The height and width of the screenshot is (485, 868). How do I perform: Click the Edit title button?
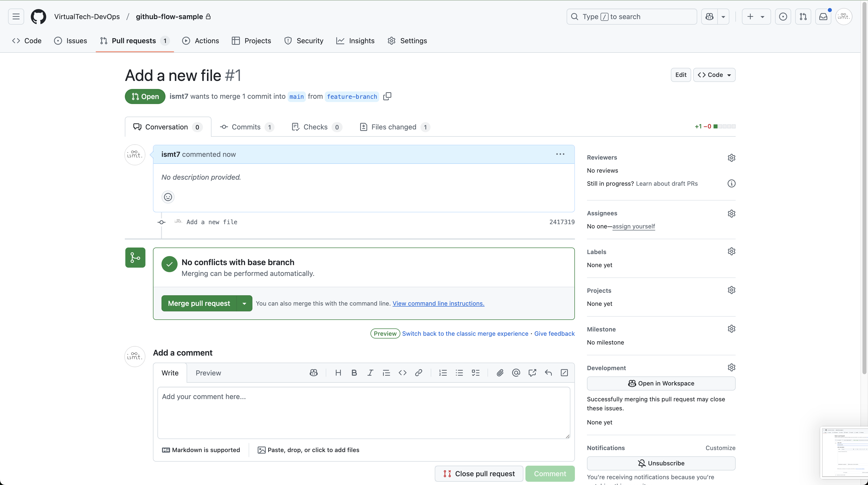tap(681, 75)
